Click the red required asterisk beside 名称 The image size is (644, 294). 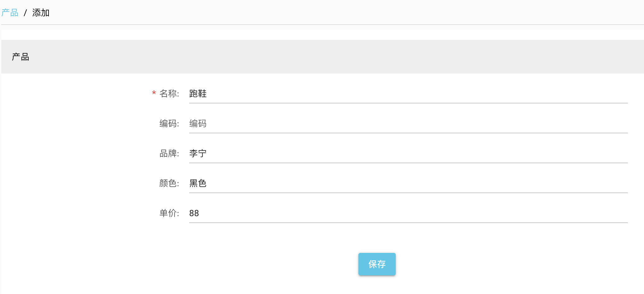[x=153, y=93]
